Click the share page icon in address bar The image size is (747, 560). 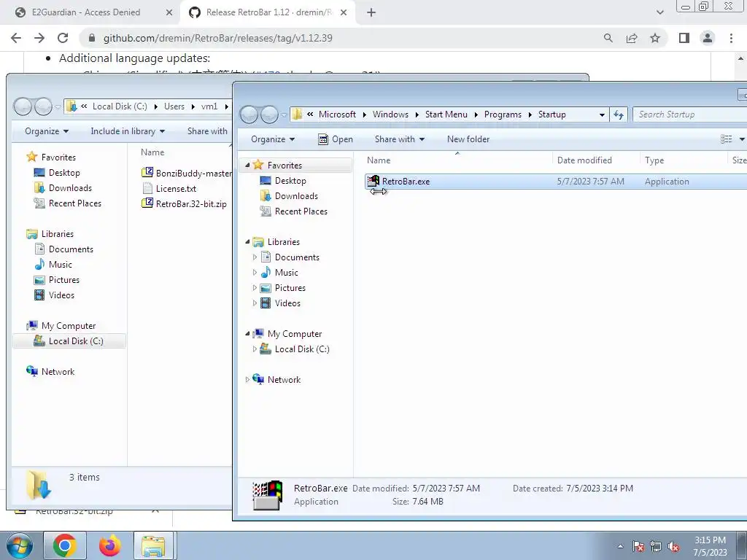coord(632,38)
